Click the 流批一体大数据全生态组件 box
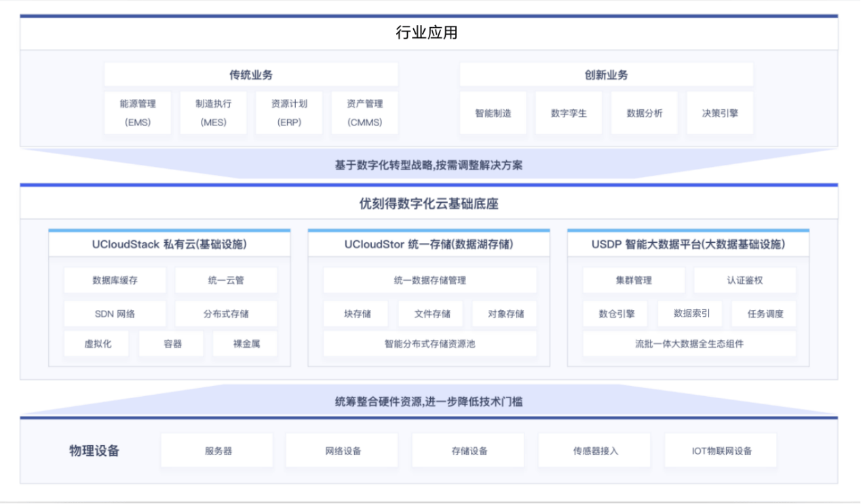 pyautogui.click(x=689, y=343)
